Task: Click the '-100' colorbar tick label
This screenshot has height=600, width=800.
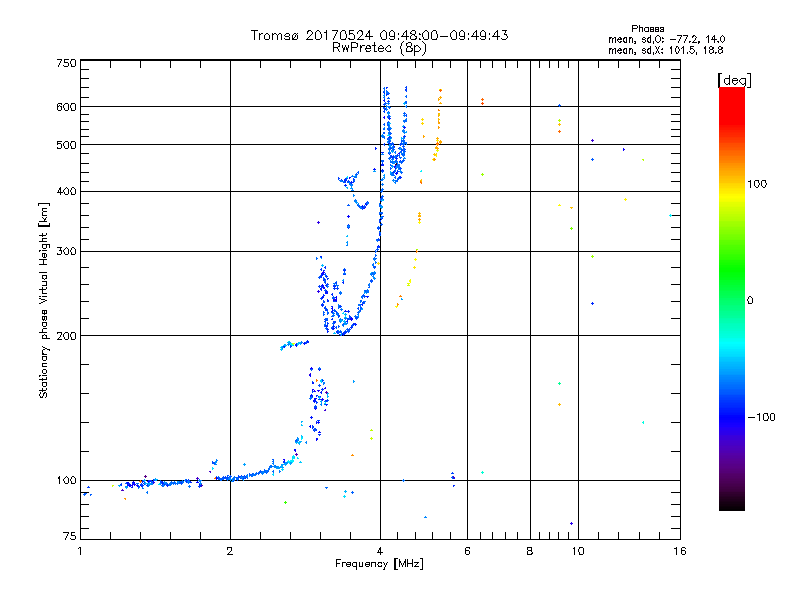Action: [761, 417]
